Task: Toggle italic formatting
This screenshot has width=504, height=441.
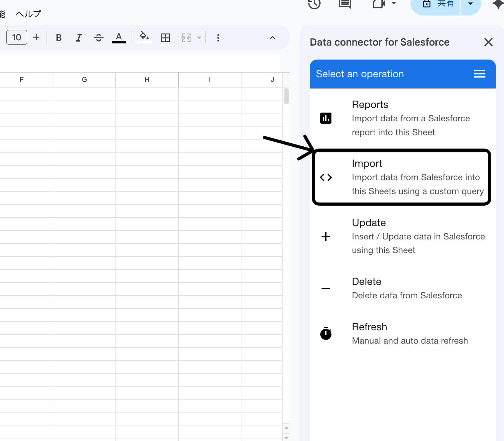Action: (x=79, y=38)
